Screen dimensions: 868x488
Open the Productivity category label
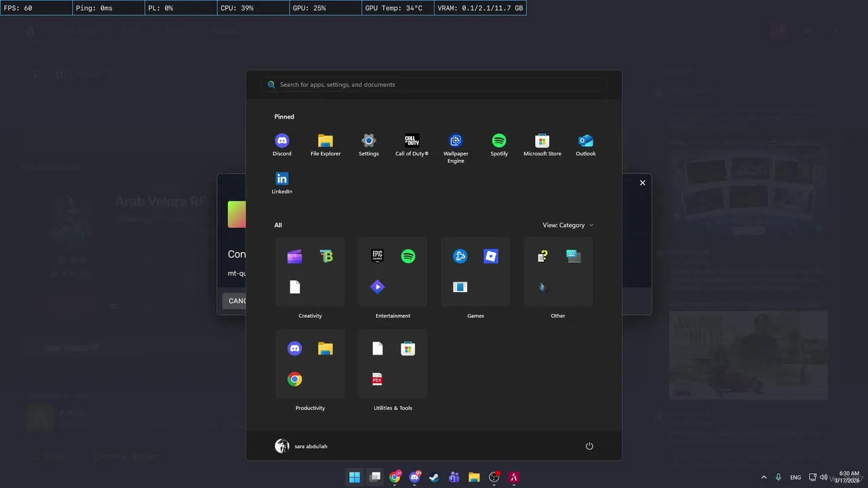click(x=310, y=408)
